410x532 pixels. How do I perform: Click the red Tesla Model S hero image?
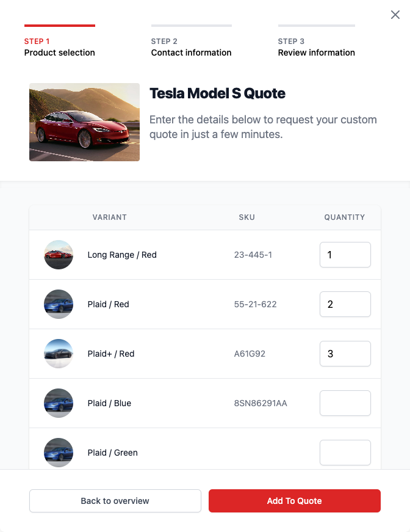click(x=84, y=122)
